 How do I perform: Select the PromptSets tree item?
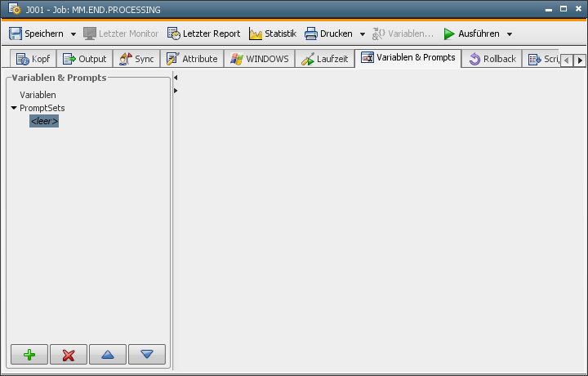(x=42, y=108)
